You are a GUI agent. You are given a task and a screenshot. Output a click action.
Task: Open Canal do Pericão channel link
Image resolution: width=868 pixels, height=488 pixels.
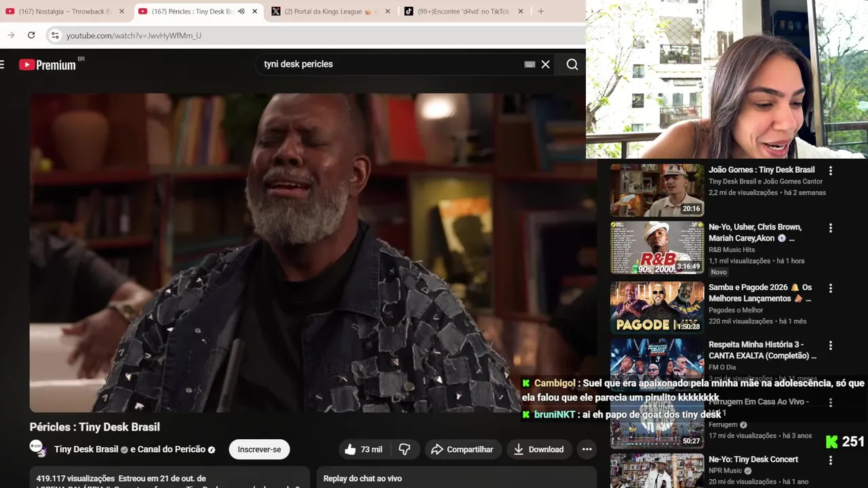(x=172, y=449)
